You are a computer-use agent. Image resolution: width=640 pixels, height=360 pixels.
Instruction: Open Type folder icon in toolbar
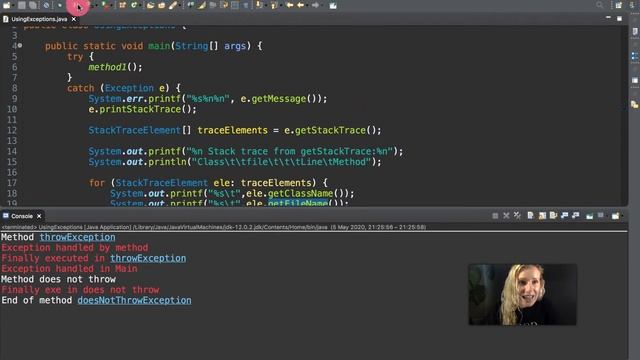150,5
